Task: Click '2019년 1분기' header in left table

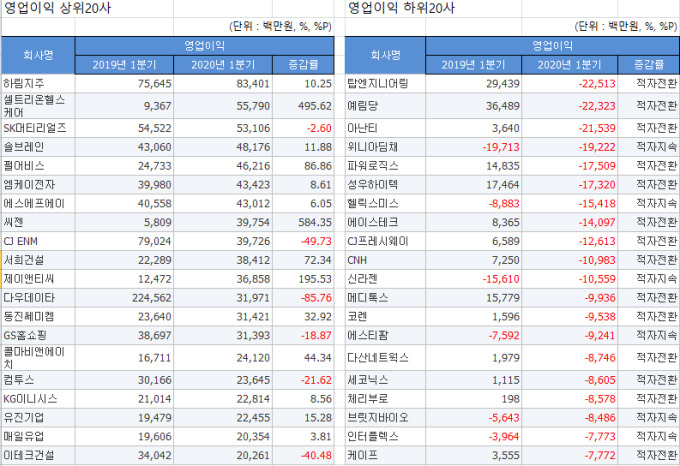Action: (x=124, y=65)
